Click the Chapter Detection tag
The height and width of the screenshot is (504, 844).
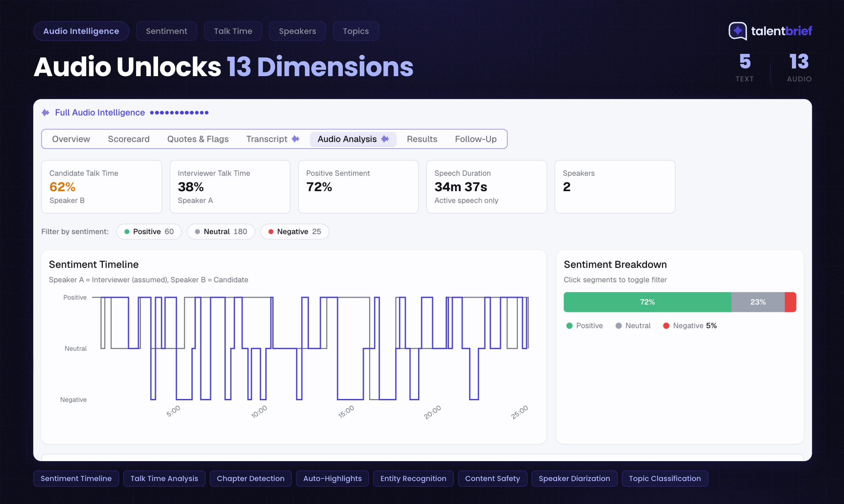tap(251, 478)
